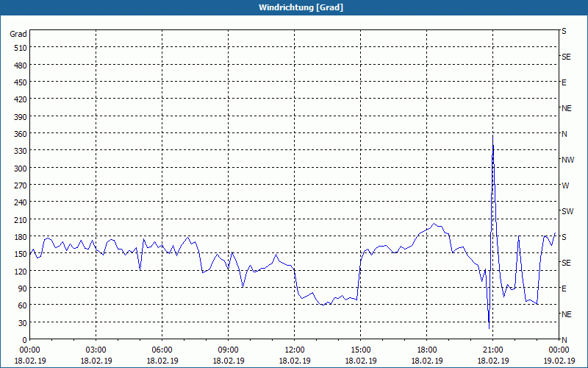The height and width of the screenshot is (368, 588).
Task: Click the W compass direction label
Action: pyautogui.click(x=565, y=185)
